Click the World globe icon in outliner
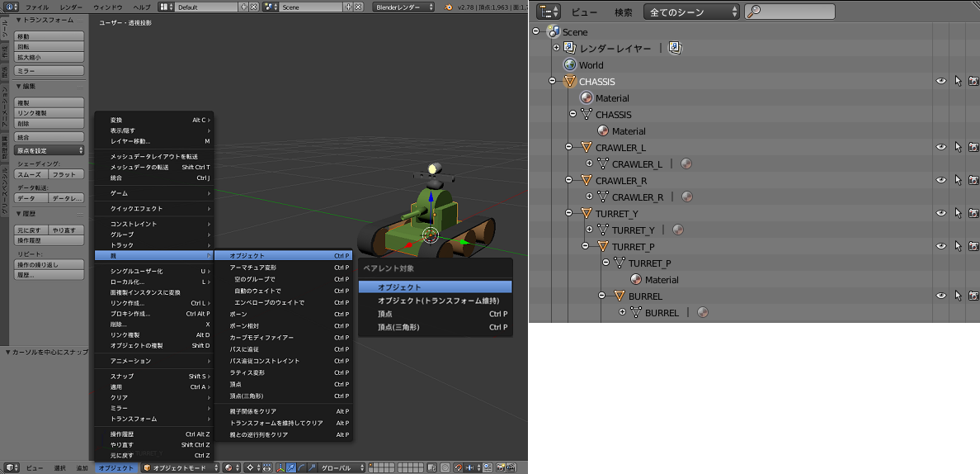This screenshot has width=980, height=474. point(569,64)
